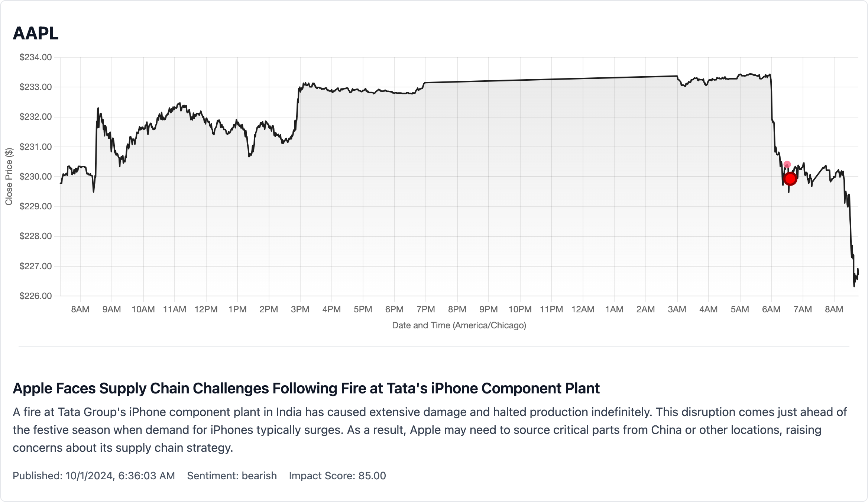Image resolution: width=868 pixels, height=502 pixels.
Task: Select the 10PM time axis label
Action: pos(520,309)
